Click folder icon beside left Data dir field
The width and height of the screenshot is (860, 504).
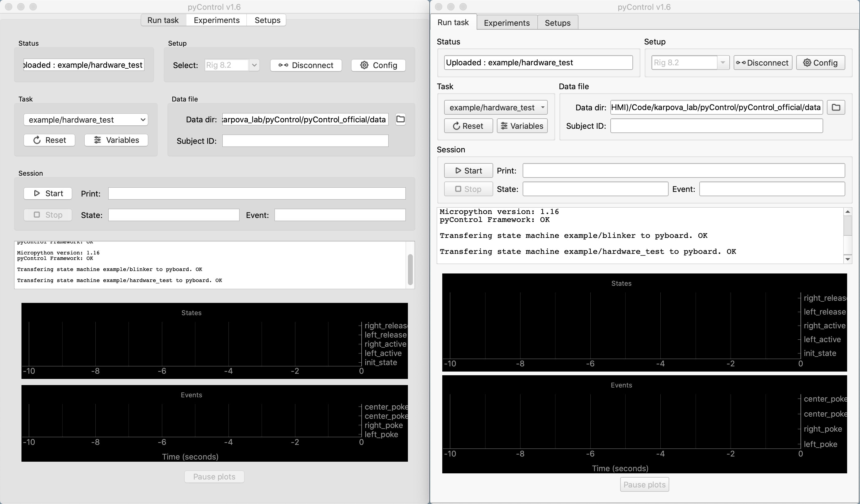[x=400, y=119]
